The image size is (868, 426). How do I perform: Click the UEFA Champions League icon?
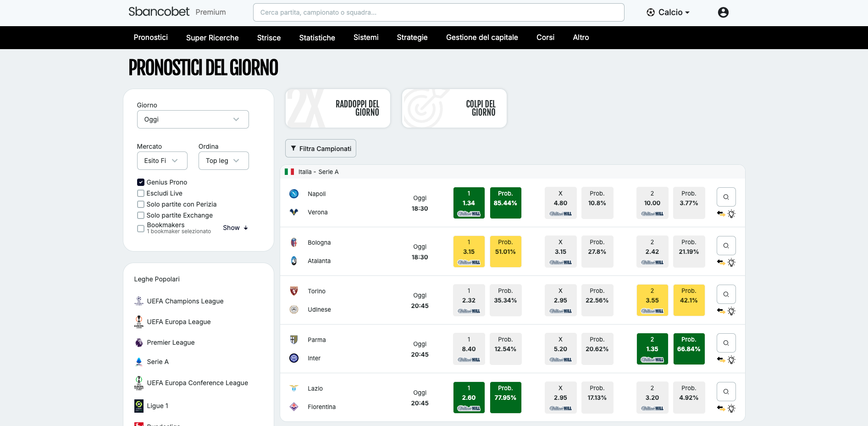point(139,301)
